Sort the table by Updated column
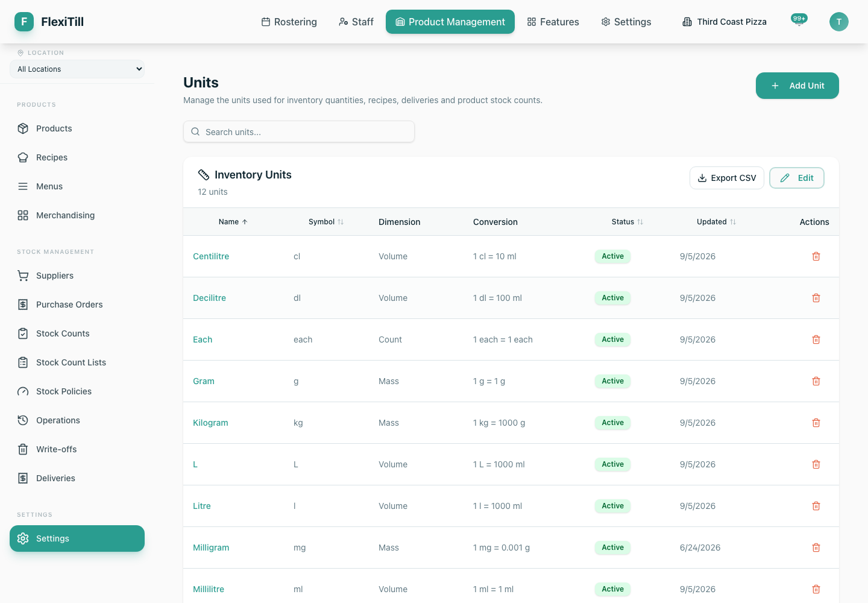 coord(716,222)
